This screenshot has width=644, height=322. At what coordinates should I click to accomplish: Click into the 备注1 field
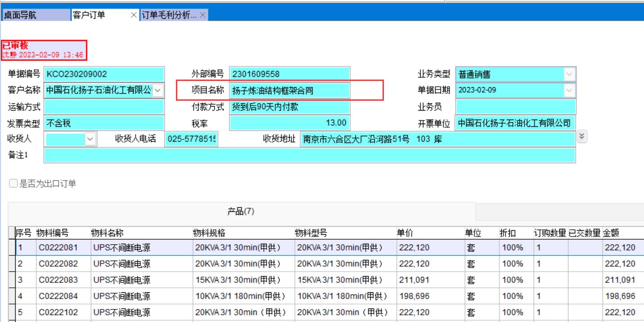[x=309, y=155]
